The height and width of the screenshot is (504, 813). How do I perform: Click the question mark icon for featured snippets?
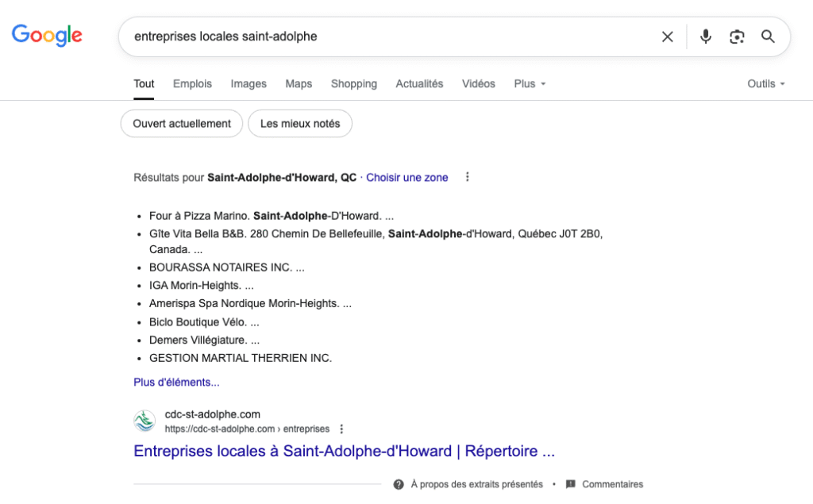pyautogui.click(x=399, y=484)
